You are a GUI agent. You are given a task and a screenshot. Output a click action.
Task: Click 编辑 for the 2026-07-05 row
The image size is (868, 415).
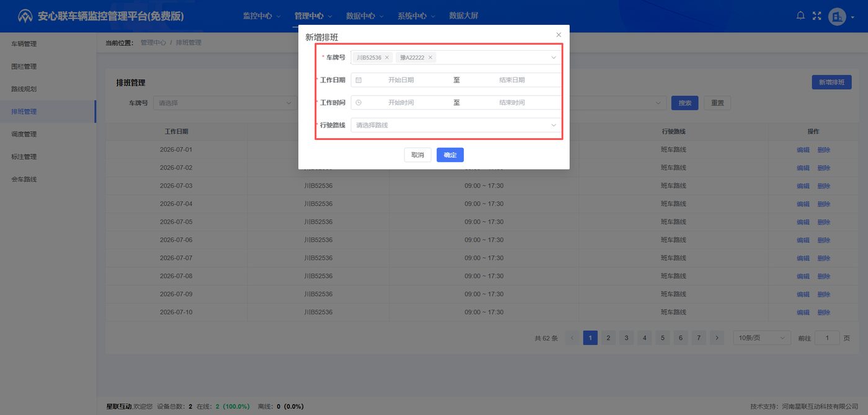click(803, 222)
